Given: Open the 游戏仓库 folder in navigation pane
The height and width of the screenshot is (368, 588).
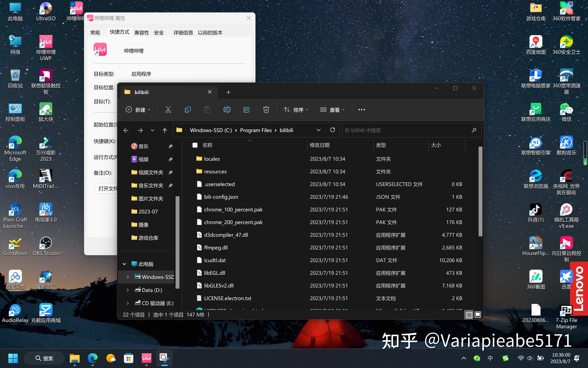Looking at the screenshot, I should click(148, 238).
